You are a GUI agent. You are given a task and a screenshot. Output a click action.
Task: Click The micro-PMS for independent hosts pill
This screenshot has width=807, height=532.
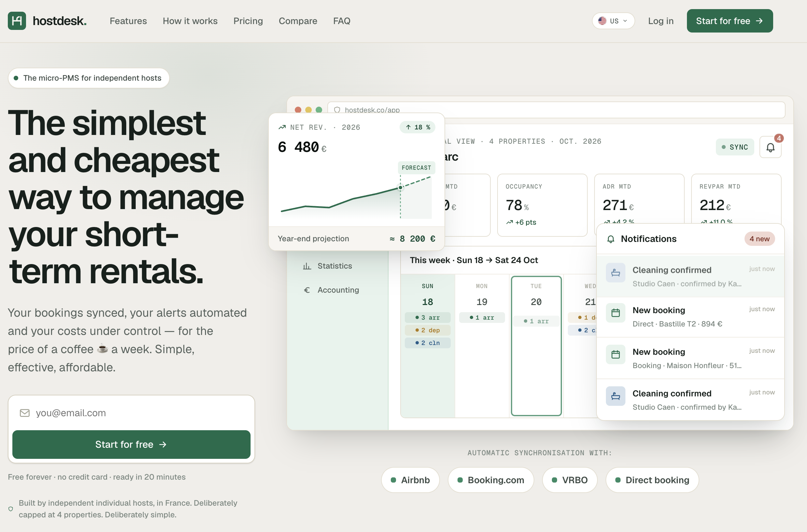coord(89,78)
